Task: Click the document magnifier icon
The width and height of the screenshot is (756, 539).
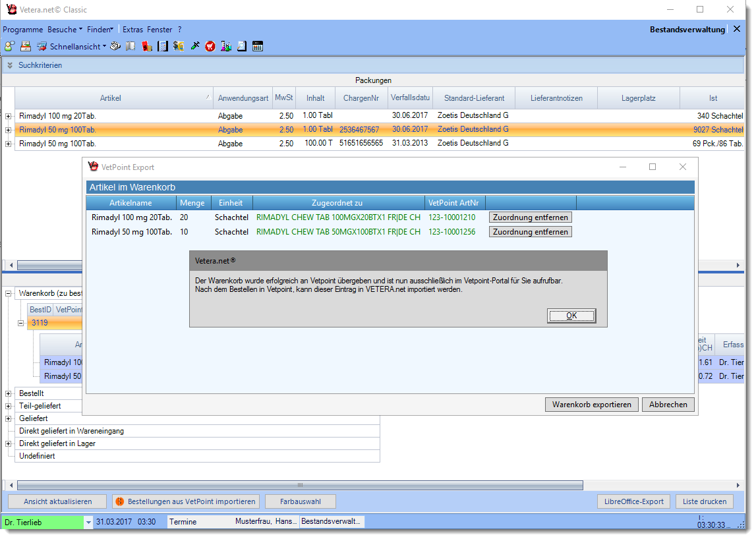Action: [242, 46]
